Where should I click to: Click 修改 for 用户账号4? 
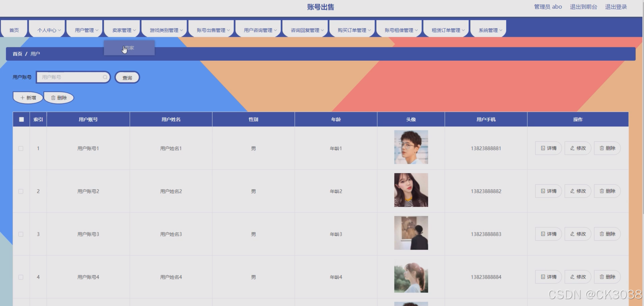pyautogui.click(x=578, y=277)
